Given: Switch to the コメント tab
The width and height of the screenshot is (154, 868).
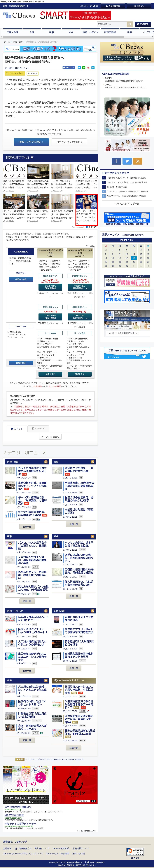Looking at the screenshot, I should [x=17, y=429].
